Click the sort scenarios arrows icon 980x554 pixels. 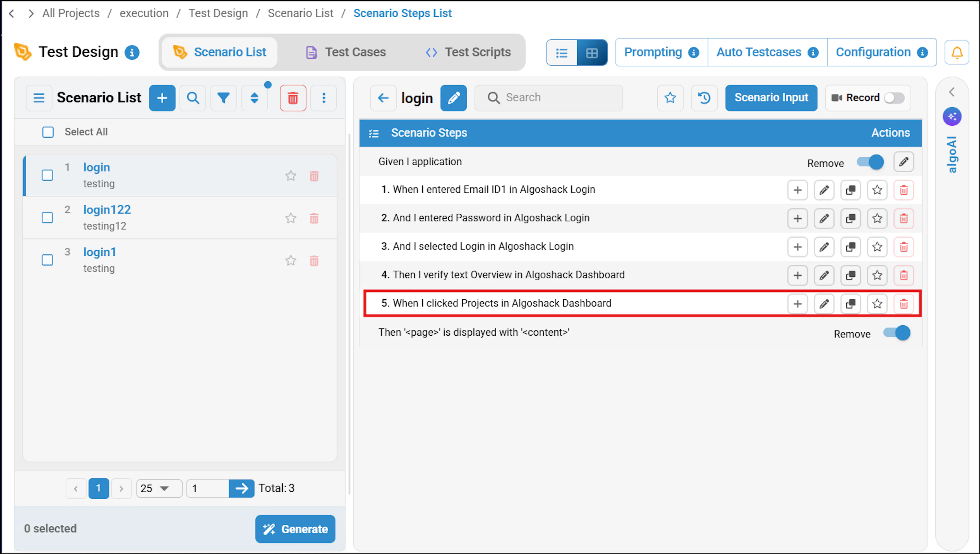pos(254,98)
